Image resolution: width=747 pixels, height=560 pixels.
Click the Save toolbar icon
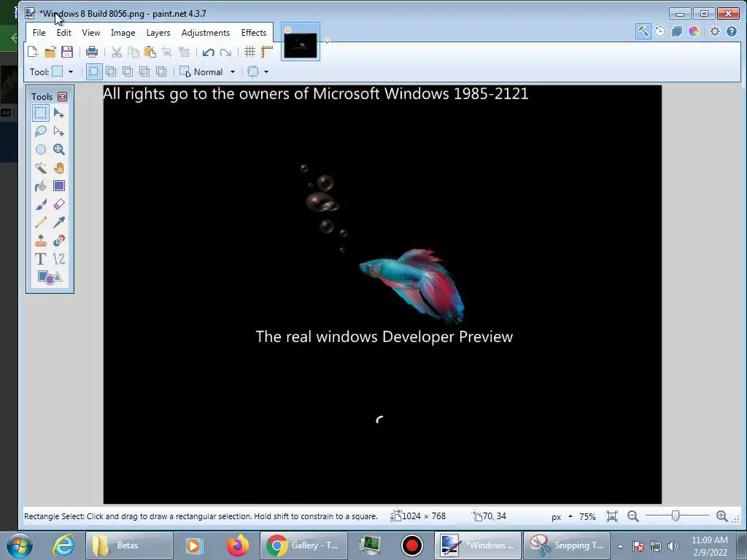click(x=66, y=52)
